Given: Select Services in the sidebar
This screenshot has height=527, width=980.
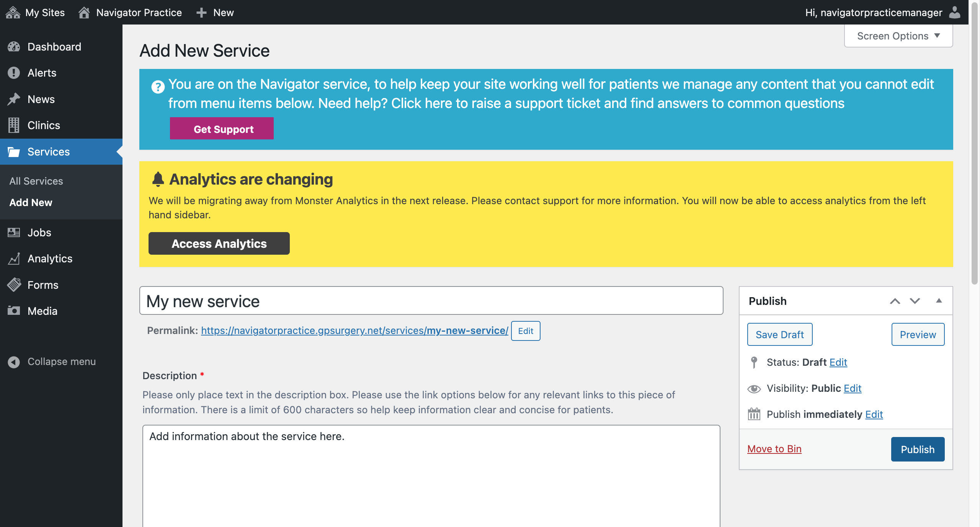Looking at the screenshot, I should [x=61, y=152].
